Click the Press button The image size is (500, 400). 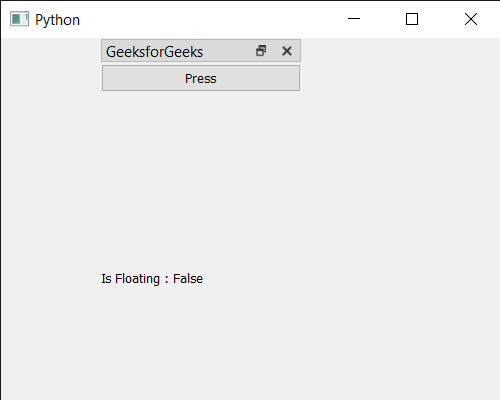201,78
